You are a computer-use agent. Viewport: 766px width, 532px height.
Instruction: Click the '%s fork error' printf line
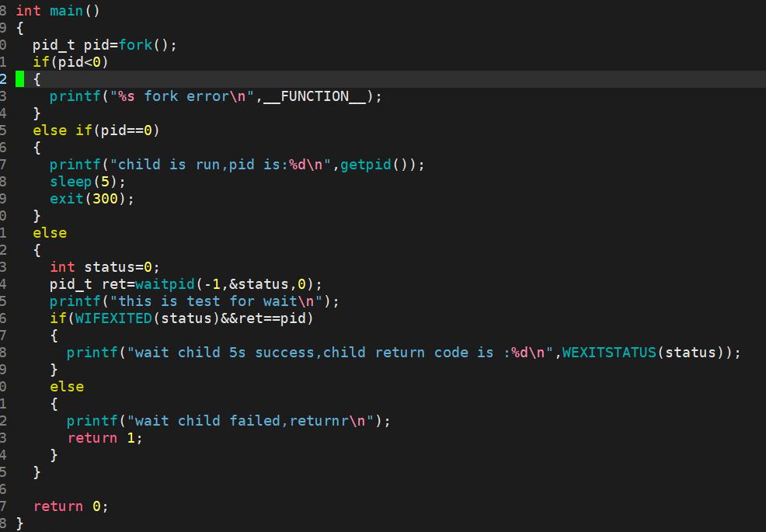(215, 96)
